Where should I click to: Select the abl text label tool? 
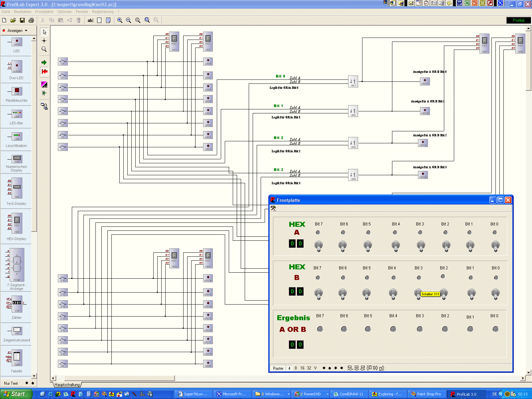[x=90, y=20]
